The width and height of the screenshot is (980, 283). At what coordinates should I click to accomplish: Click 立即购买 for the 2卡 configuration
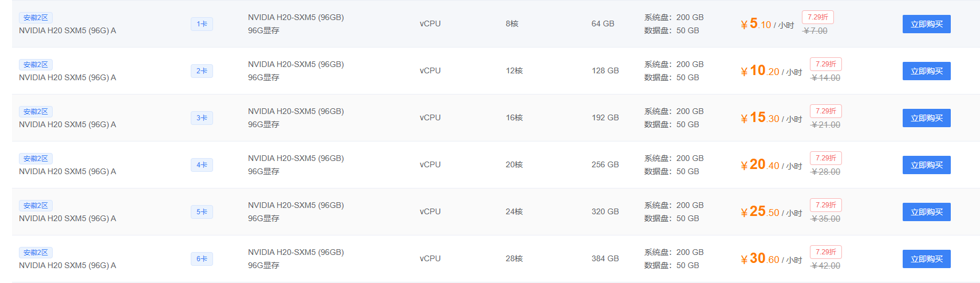pos(926,71)
